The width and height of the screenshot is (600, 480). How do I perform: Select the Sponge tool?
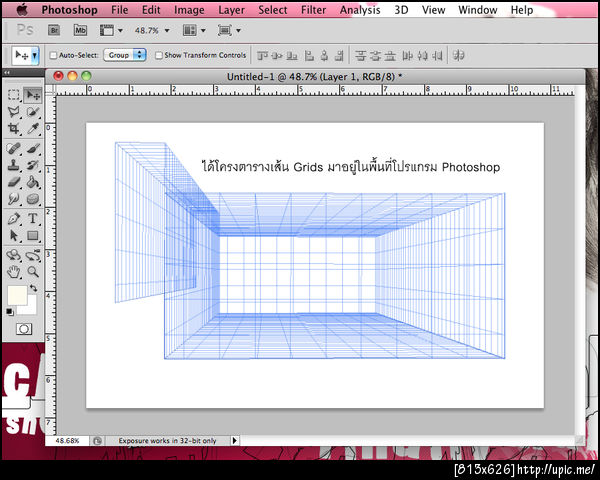[33, 199]
